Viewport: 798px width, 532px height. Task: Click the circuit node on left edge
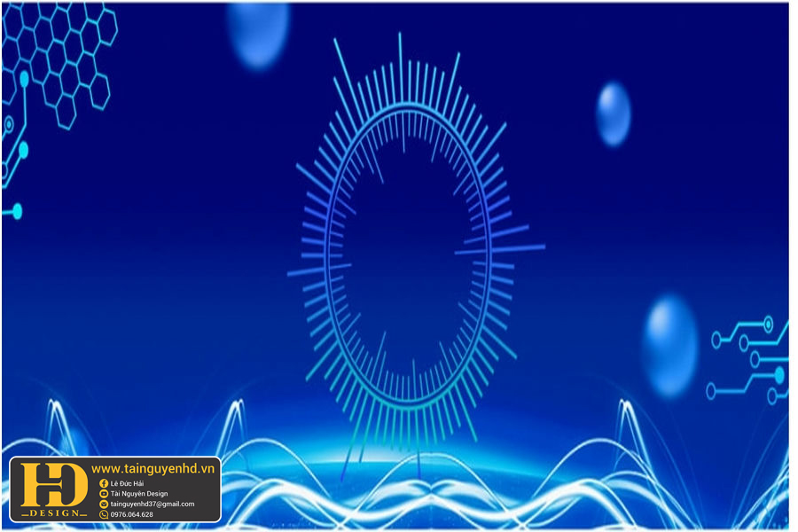point(15,211)
